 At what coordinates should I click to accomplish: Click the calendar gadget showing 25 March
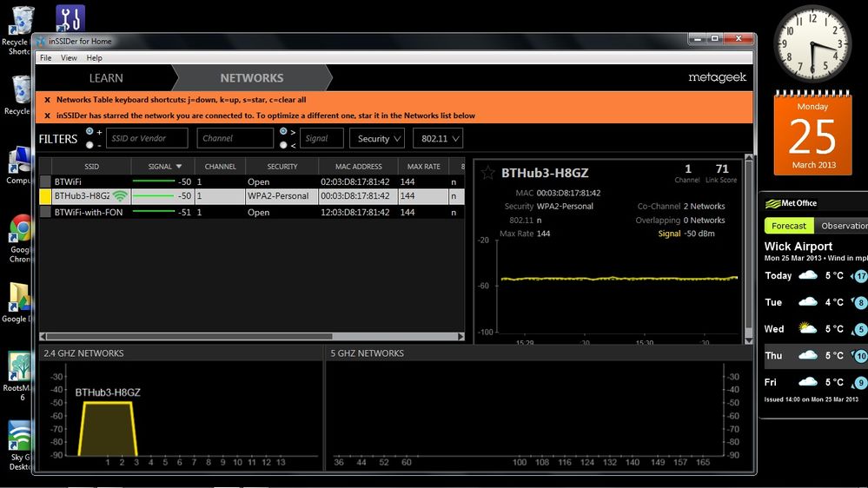pos(812,133)
